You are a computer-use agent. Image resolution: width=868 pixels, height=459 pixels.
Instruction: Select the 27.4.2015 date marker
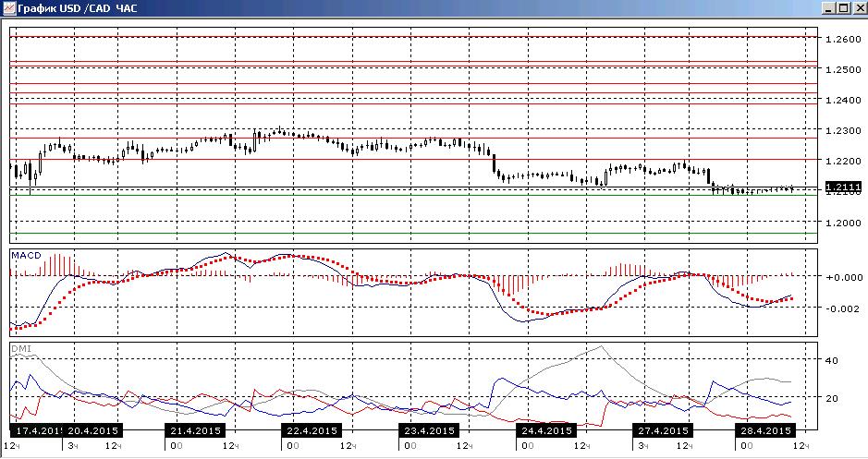[x=663, y=430]
